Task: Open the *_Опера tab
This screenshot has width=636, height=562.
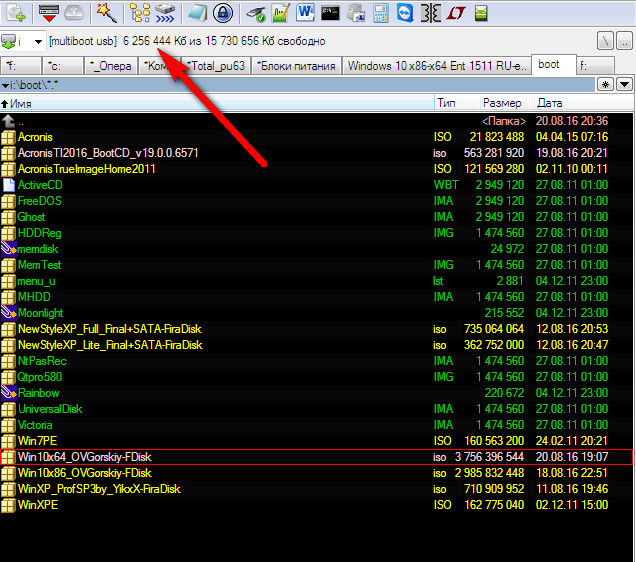Action: (x=110, y=66)
